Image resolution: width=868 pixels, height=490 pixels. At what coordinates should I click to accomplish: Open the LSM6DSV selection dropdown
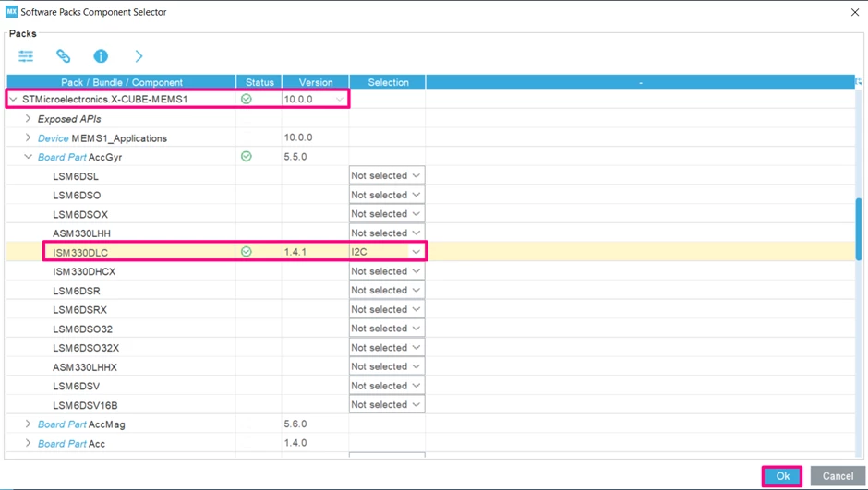387,386
